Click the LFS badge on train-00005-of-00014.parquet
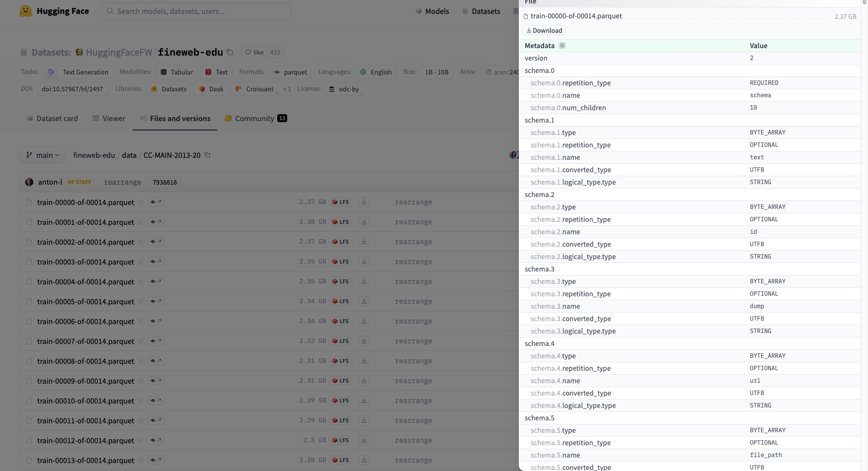The image size is (868, 471). pyautogui.click(x=340, y=301)
